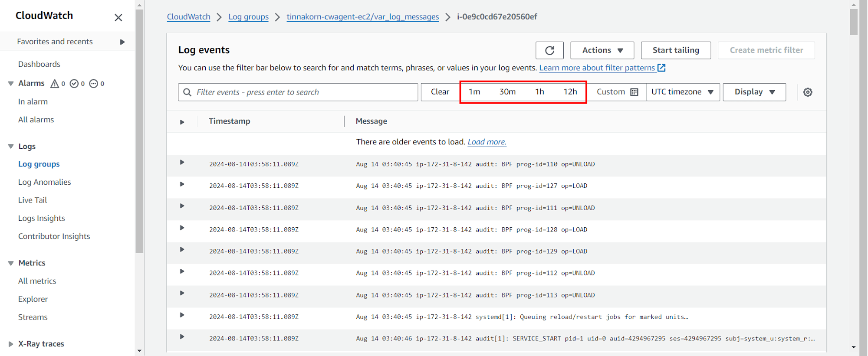868x356 pixels.
Task: Select the 30m time range
Action: click(507, 92)
